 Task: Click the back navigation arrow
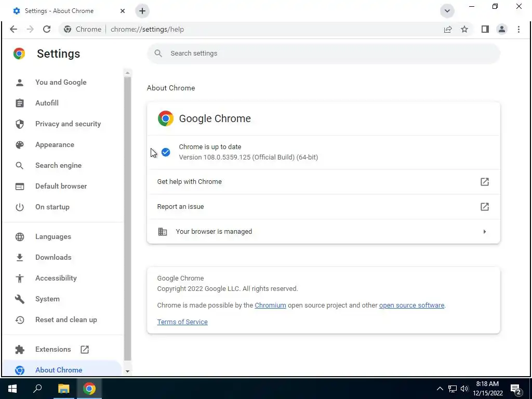click(x=14, y=29)
